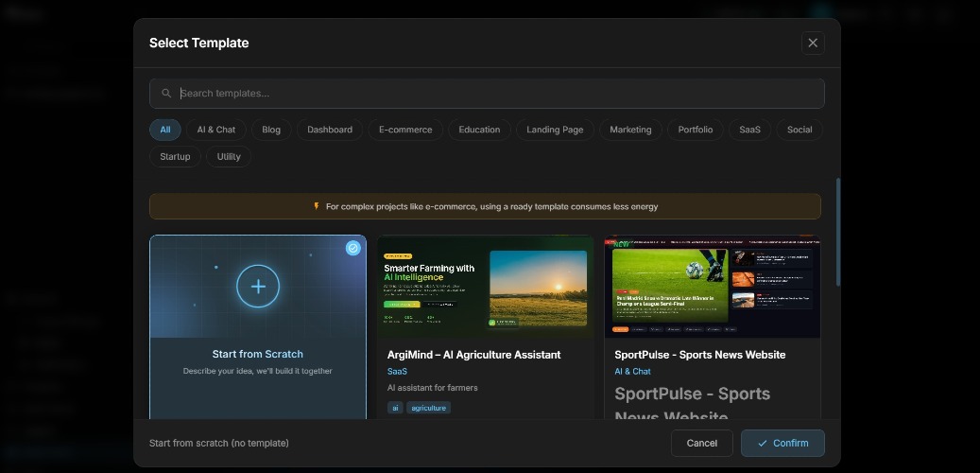Filter templates by Startup

click(x=175, y=156)
